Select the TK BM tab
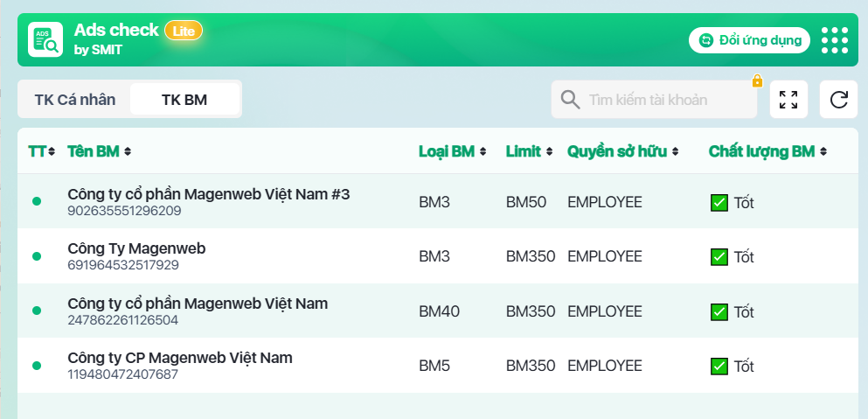The width and height of the screenshot is (868, 419). tap(184, 100)
